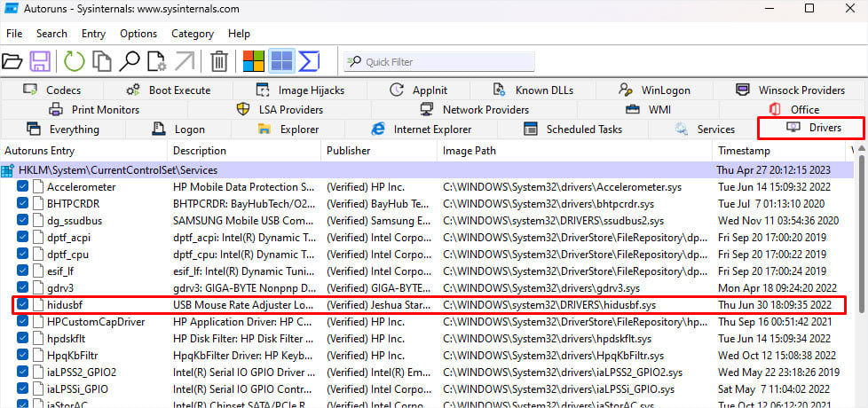Switch to the WMI tab
The height and width of the screenshot is (408, 868).
coord(648,109)
